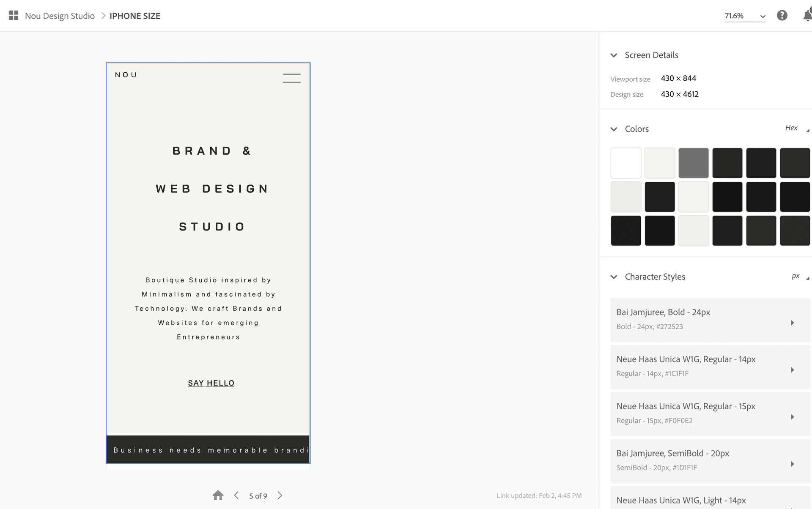Image resolution: width=812 pixels, height=509 pixels.
Task: Click the apps grid icon top-left
Action: coord(13,15)
